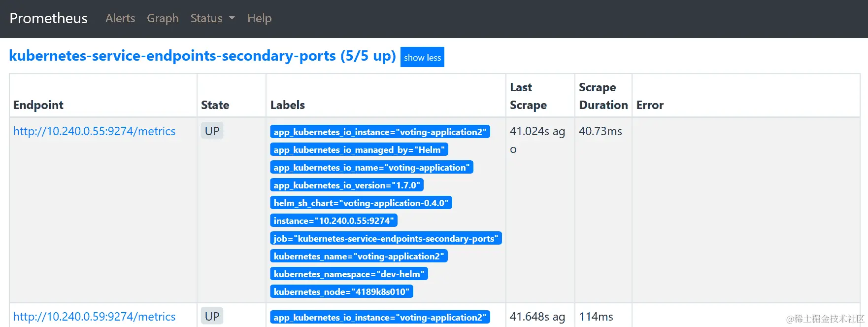The width and height of the screenshot is (868, 327).
Task: Open the Prometheus home brand link
Action: pos(48,18)
